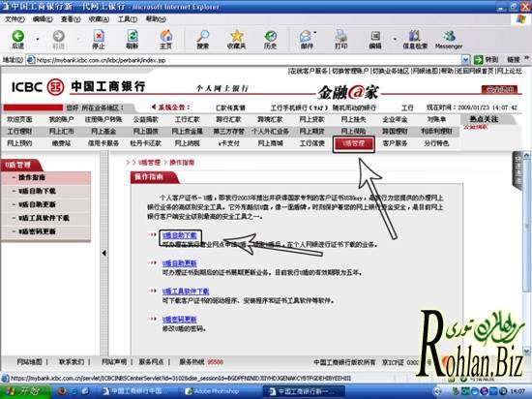
Task: Click the 联系我们 footer link
Action: 72,362
